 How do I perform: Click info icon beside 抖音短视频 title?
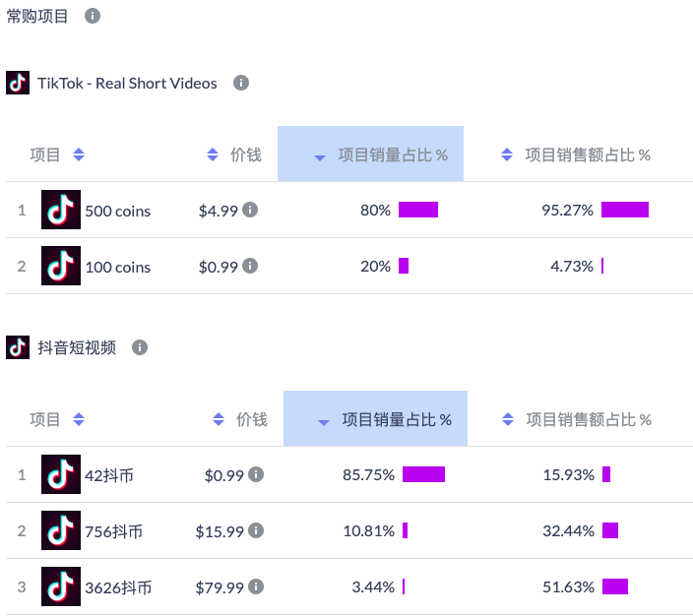(x=140, y=347)
